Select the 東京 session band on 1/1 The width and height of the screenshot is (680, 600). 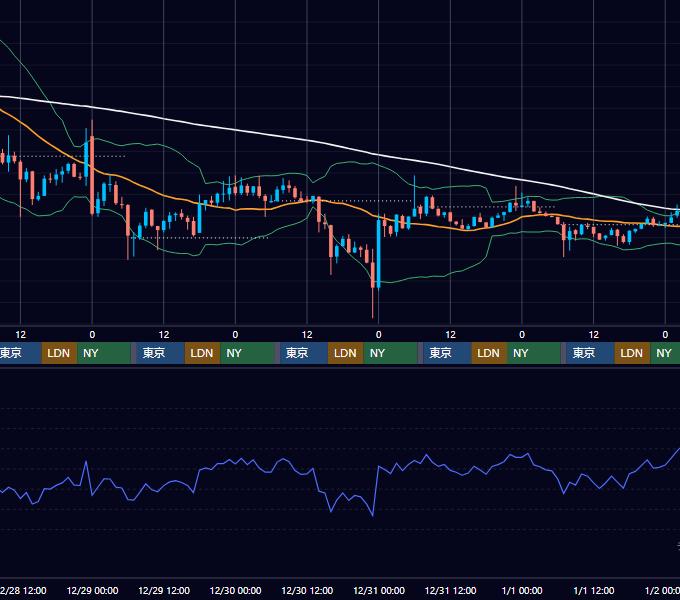590,353
